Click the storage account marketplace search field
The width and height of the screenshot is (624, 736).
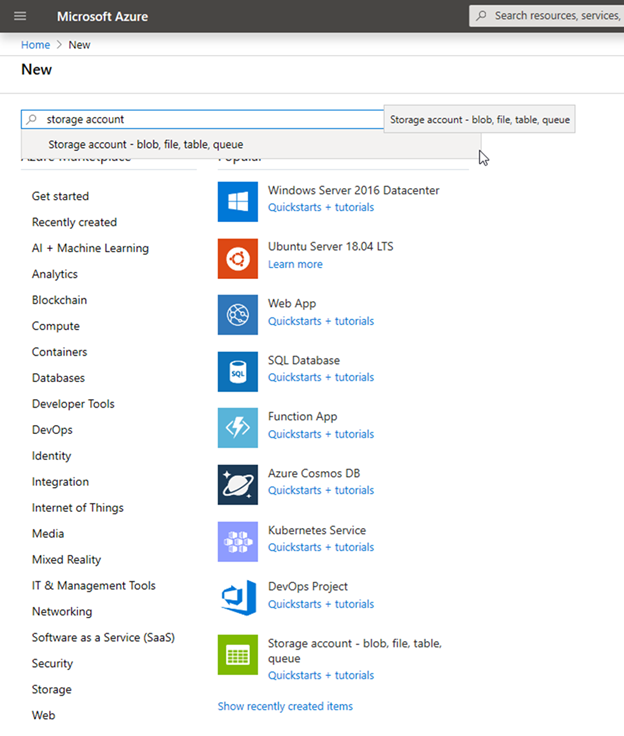(x=202, y=119)
